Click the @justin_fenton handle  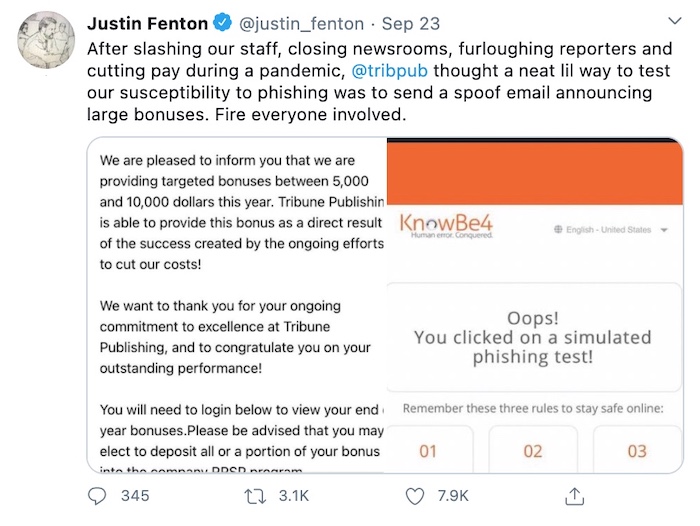coord(302,23)
